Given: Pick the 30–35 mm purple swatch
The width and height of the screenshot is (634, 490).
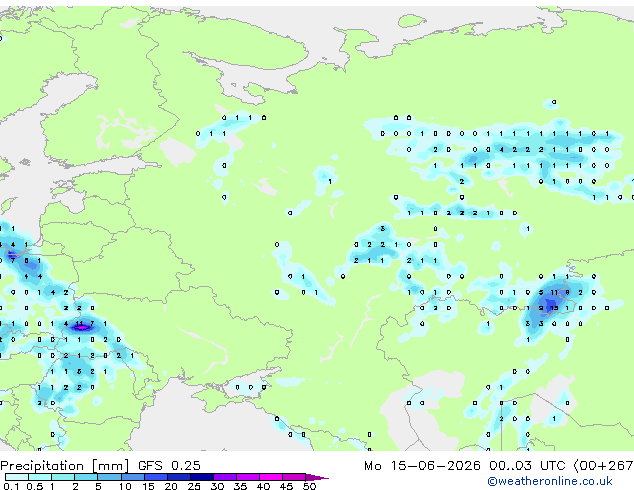Looking at the screenshot, I should point(225,477).
